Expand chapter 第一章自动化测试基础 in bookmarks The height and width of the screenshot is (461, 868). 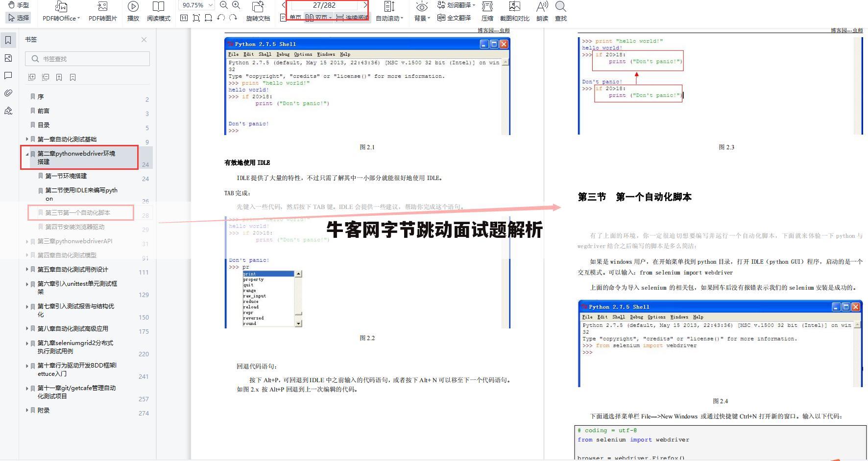point(27,138)
